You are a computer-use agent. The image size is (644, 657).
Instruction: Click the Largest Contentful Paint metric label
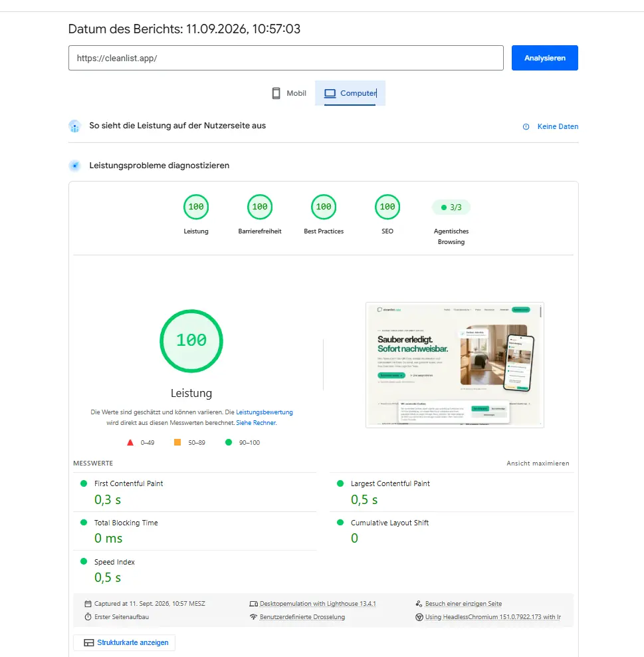390,483
